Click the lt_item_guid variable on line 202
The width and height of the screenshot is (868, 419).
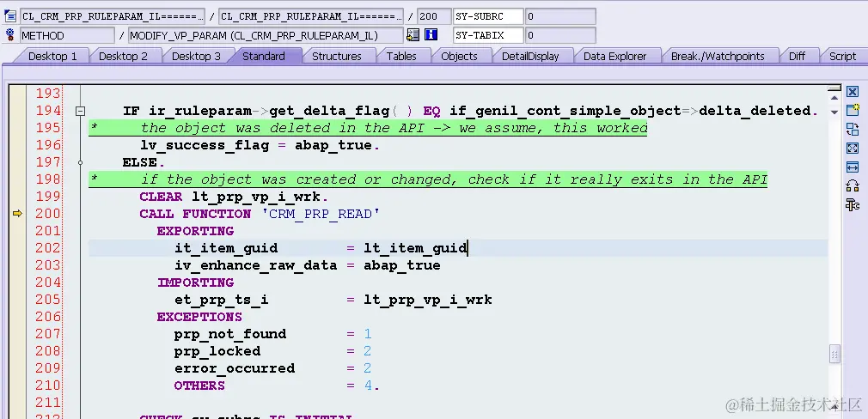[x=415, y=249]
